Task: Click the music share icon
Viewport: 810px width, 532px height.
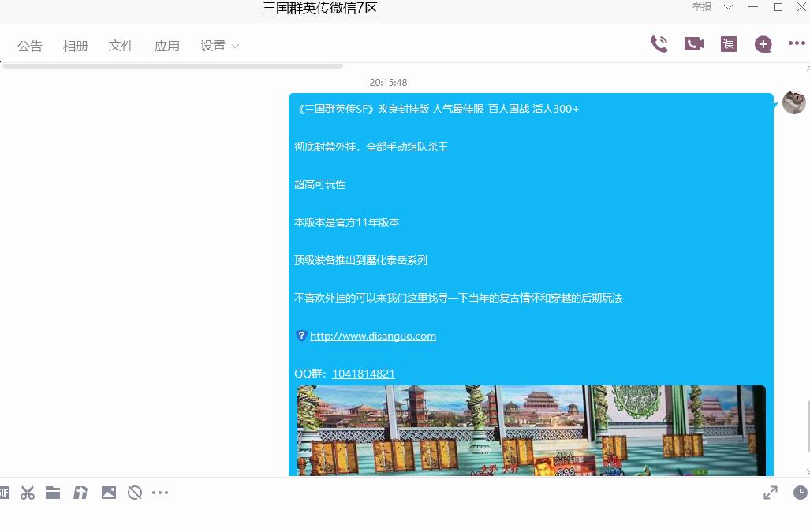Action: tap(80, 493)
